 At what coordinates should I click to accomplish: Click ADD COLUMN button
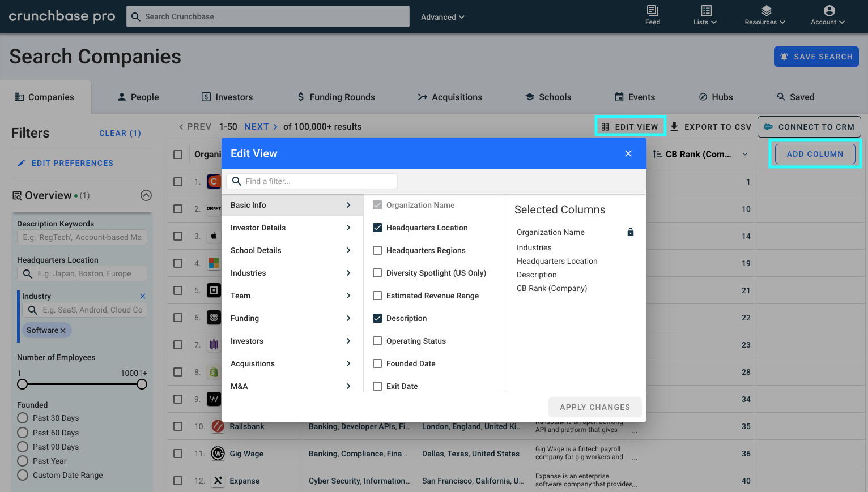pos(815,153)
